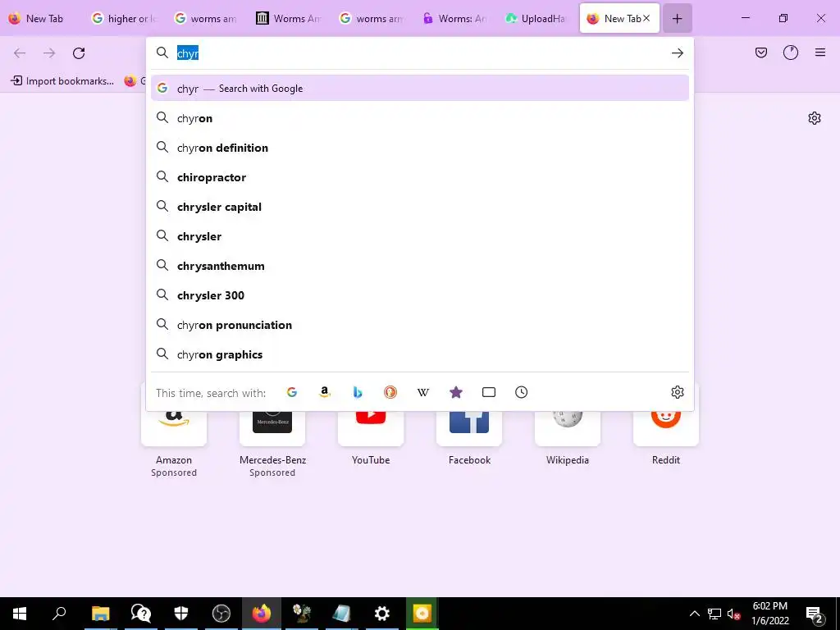Open Facebook shortcut tile
840x630 pixels.
point(469,430)
